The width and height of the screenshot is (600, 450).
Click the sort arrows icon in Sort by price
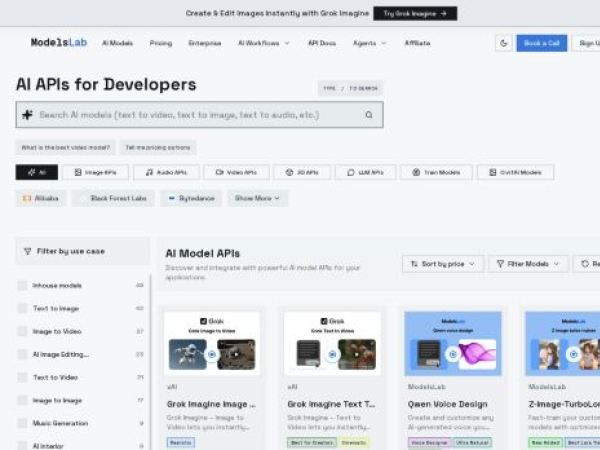click(414, 264)
